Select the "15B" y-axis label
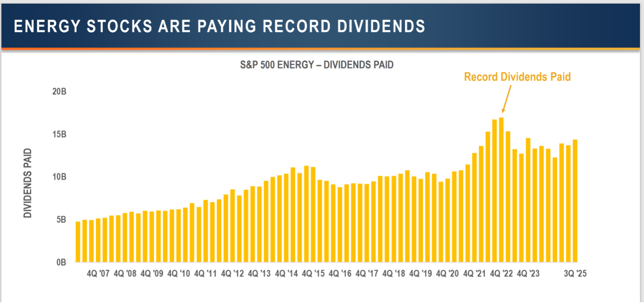The width and height of the screenshot is (644, 304). coord(59,135)
